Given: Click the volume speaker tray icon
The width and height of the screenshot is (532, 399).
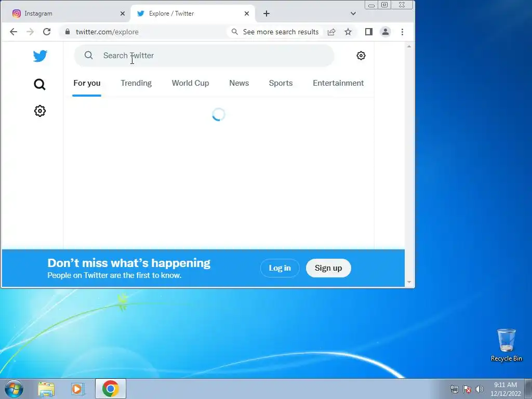Looking at the screenshot, I should click(x=480, y=389).
